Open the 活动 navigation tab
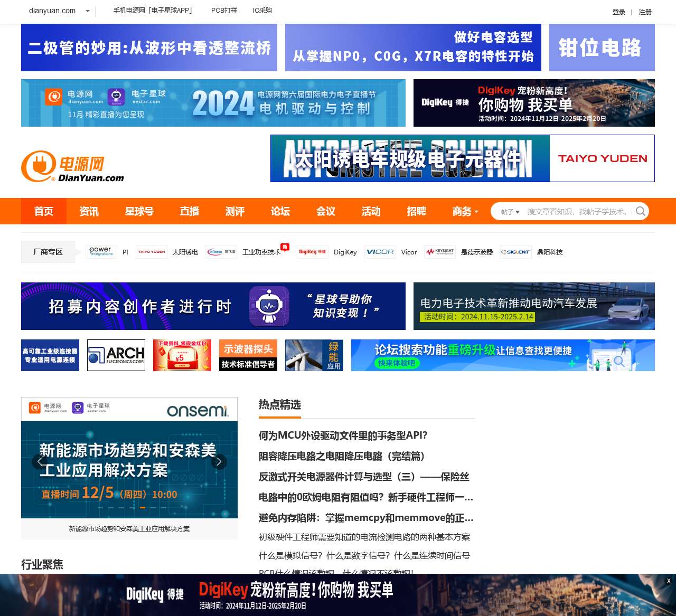The image size is (676, 616). (x=371, y=211)
